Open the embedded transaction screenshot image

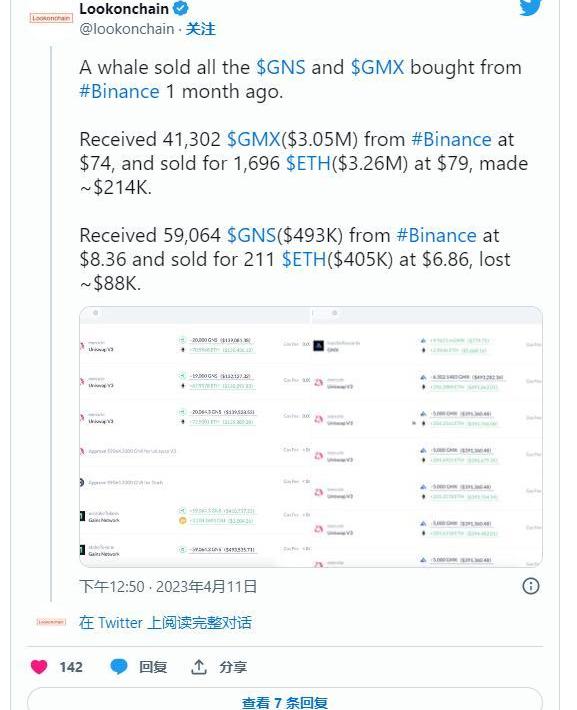[x=311, y=437]
